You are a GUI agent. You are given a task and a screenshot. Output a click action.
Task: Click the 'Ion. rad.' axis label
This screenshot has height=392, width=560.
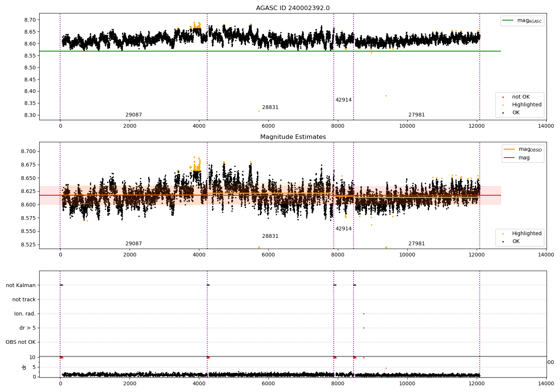coord(25,314)
